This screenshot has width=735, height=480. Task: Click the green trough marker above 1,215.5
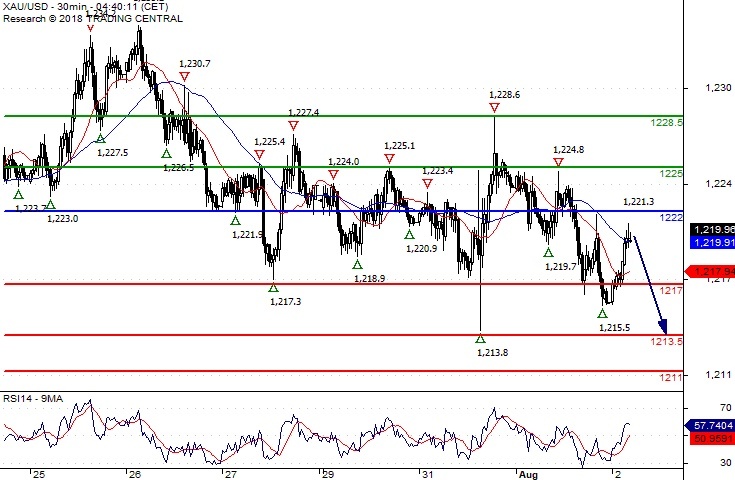pyautogui.click(x=602, y=314)
